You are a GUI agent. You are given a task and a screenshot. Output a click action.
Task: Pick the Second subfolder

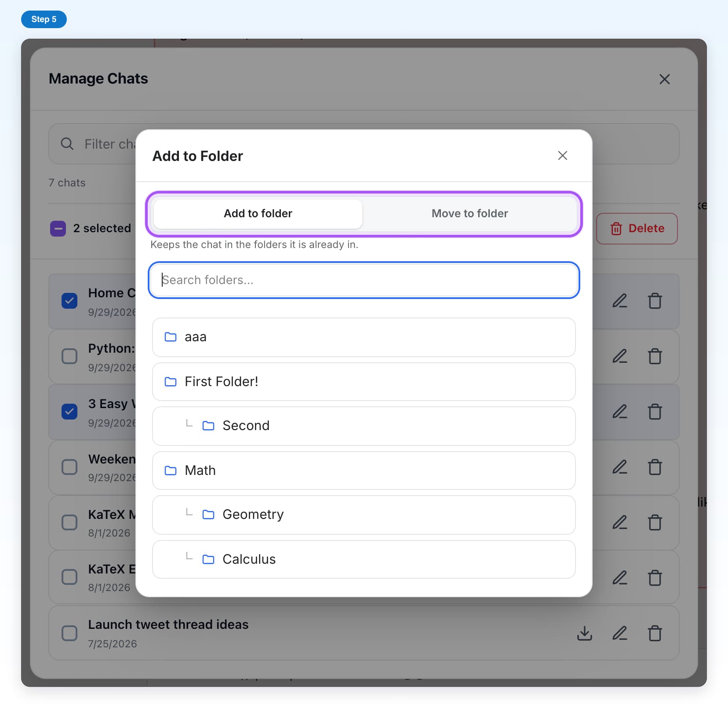tap(364, 426)
